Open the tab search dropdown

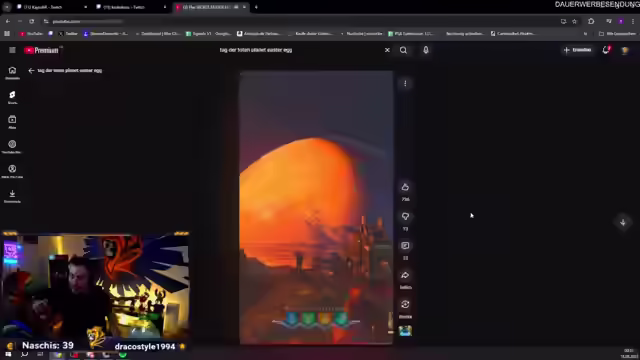[7, 7]
